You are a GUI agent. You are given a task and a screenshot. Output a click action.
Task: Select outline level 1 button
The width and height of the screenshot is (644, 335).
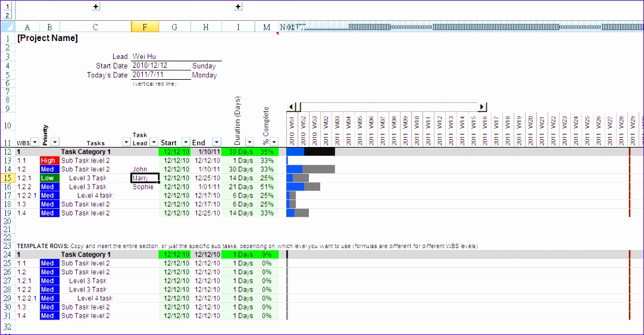point(7,6)
